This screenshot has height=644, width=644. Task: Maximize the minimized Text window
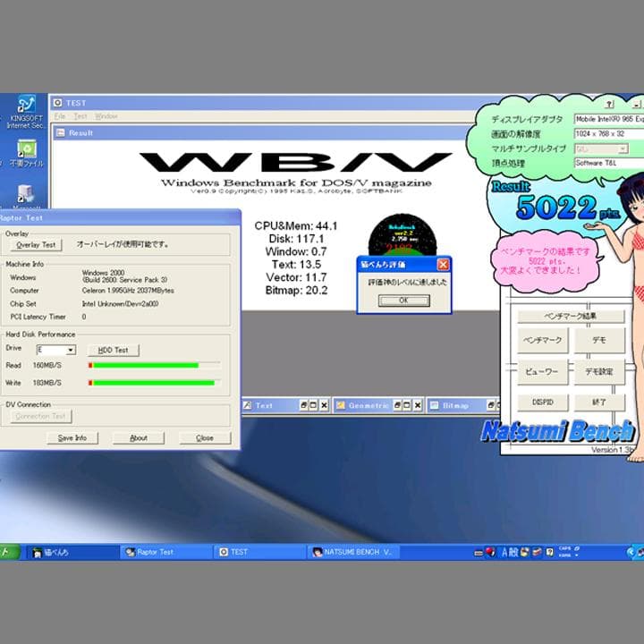pos(313,405)
